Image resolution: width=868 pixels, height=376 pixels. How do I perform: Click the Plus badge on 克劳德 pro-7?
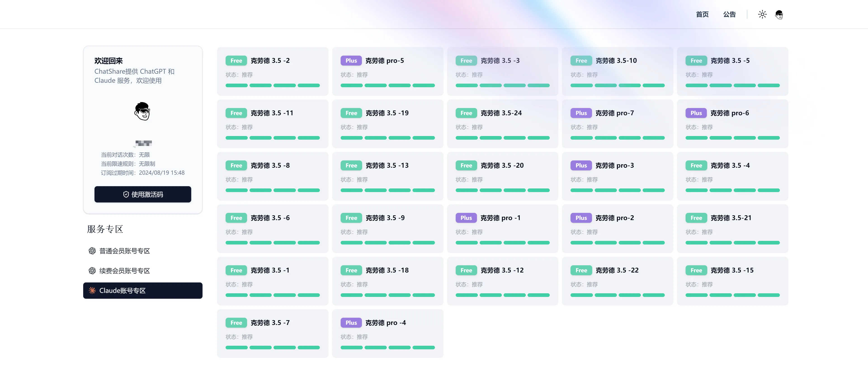(x=581, y=113)
